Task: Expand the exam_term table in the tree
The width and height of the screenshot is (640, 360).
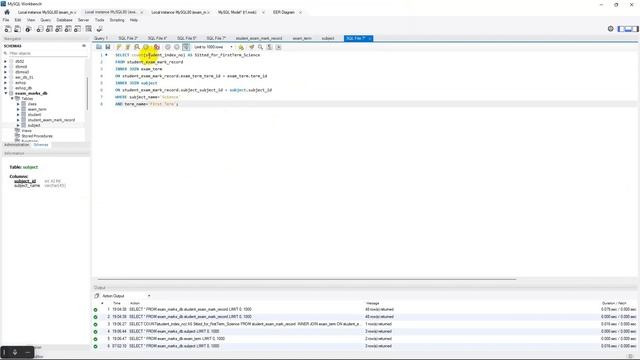Action: [x=18, y=109]
